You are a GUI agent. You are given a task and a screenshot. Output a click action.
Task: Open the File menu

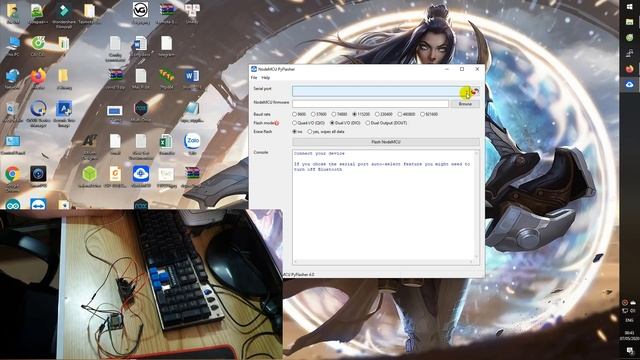pos(254,78)
